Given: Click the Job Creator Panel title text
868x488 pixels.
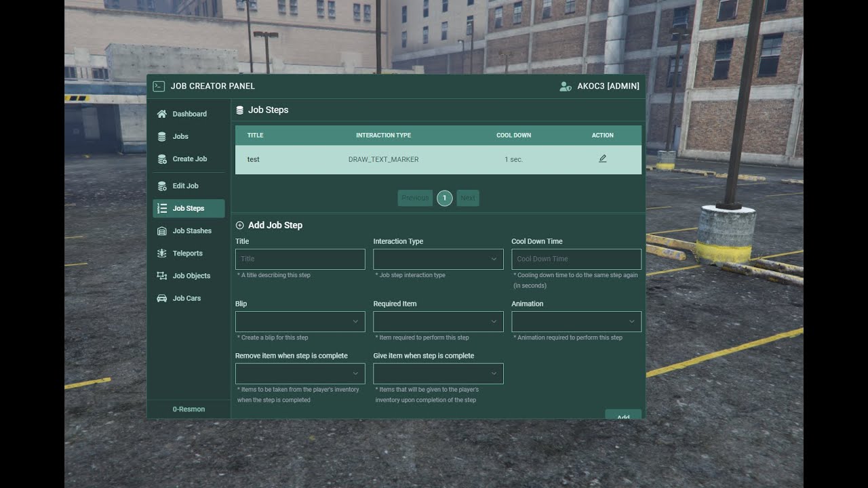Looking at the screenshot, I should [x=212, y=86].
